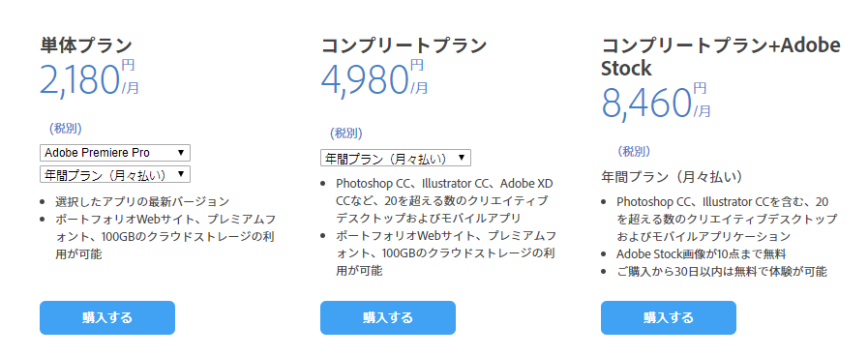Screen dimensions: 868x356
Task: Click 年間プラン（月々払い） text in Adobe Stock plan
Action: [672, 177]
